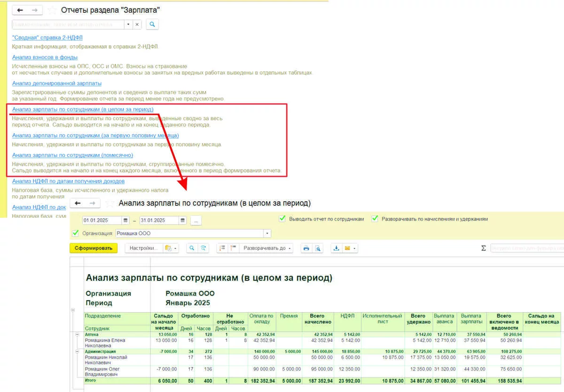The width and height of the screenshot is (564, 392).
Task: Click the search magnifier in the reports list
Action: click(152, 24)
